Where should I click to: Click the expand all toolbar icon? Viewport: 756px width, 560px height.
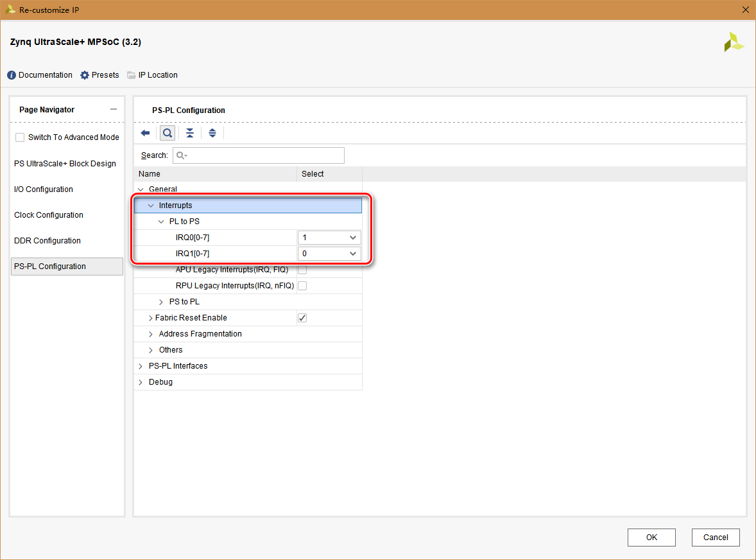212,133
